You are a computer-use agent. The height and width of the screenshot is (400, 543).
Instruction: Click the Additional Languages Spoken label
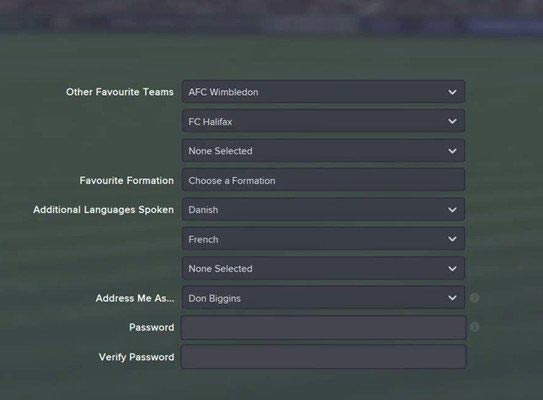click(x=104, y=210)
